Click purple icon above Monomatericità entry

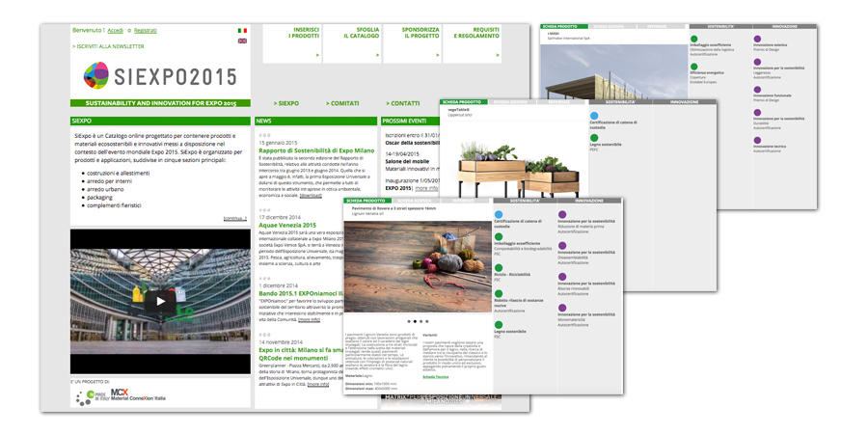(562, 308)
